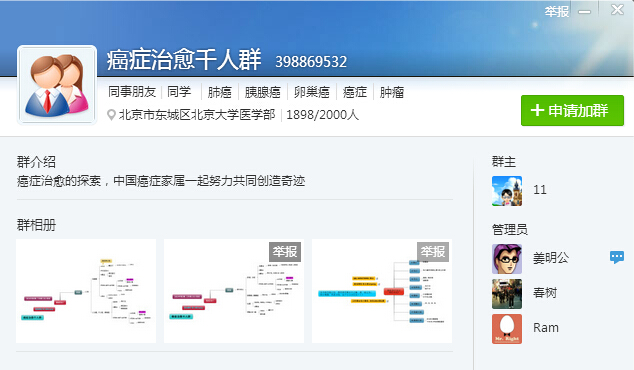Click the admin name Ram
Viewport: 634px width, 370px height.
tap(546, 328)
